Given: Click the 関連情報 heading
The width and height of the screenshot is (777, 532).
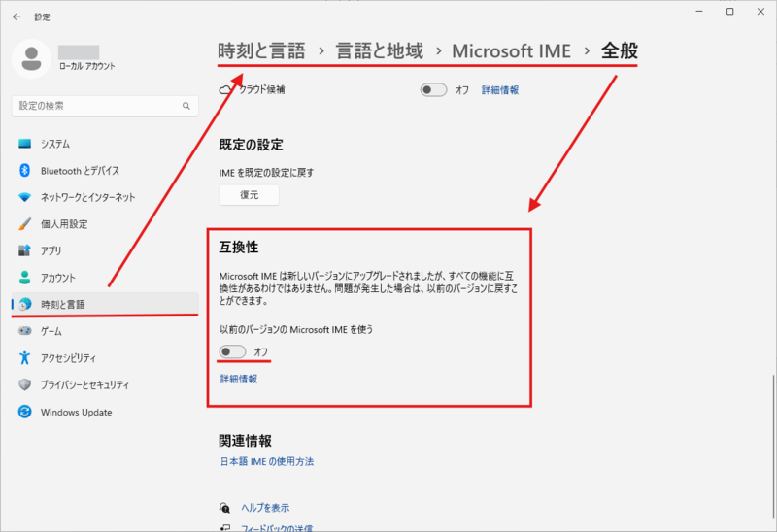Looking at the screenshot, I should (x=246, y=441).
